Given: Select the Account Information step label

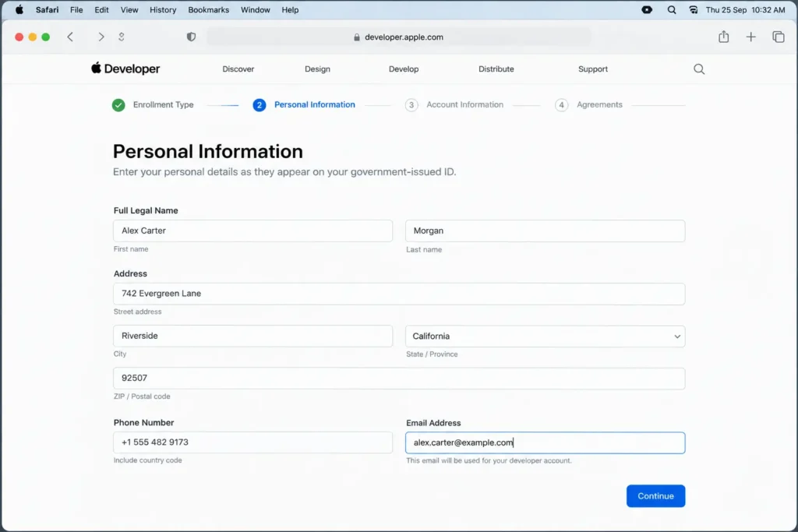Looking at the screenshot, I should pos(464,105).
